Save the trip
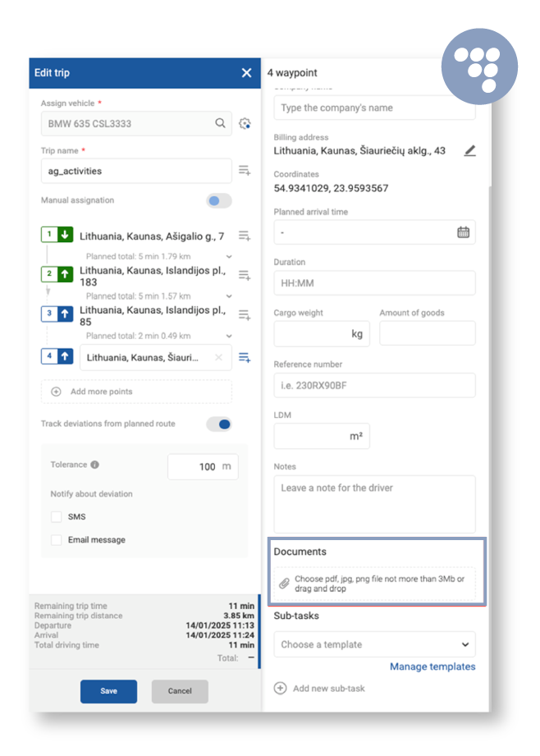Viewport: 540px width, 756px height. pyautogui.click(x=108, y=691)
